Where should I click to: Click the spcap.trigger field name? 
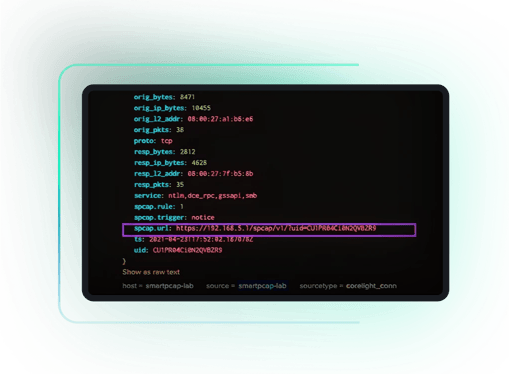click(x=160, y=217)
